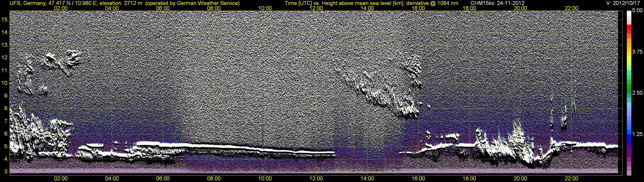The width and height of the screenshot is (644, 182).
Task: Pick the bright green band in the color bar
Action: click(x=629, y=69)
